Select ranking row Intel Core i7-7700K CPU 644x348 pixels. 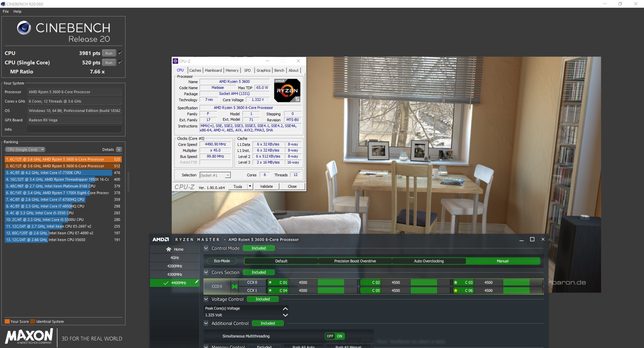pos(63,173)
